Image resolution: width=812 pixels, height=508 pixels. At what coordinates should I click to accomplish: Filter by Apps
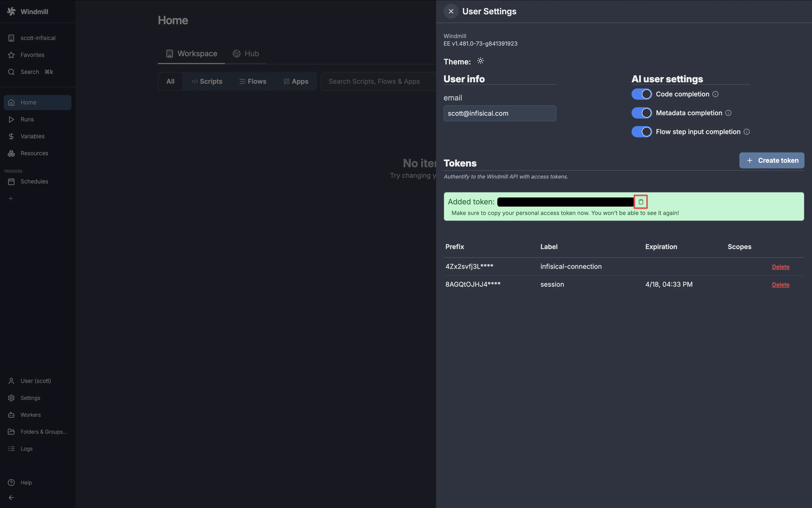pos(296,81)
